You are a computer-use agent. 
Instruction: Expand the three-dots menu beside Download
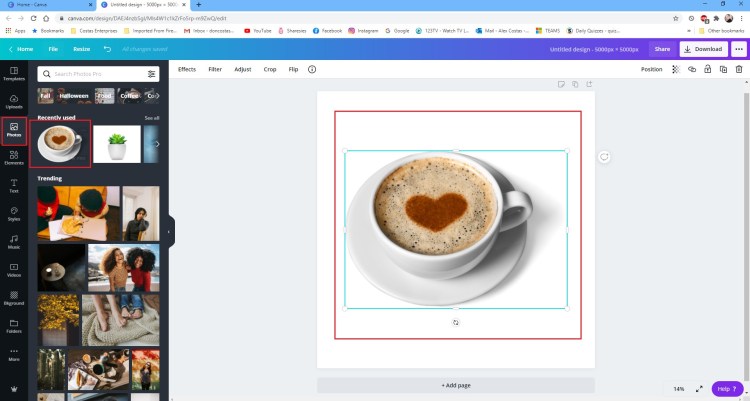click(x=739, y=48)
